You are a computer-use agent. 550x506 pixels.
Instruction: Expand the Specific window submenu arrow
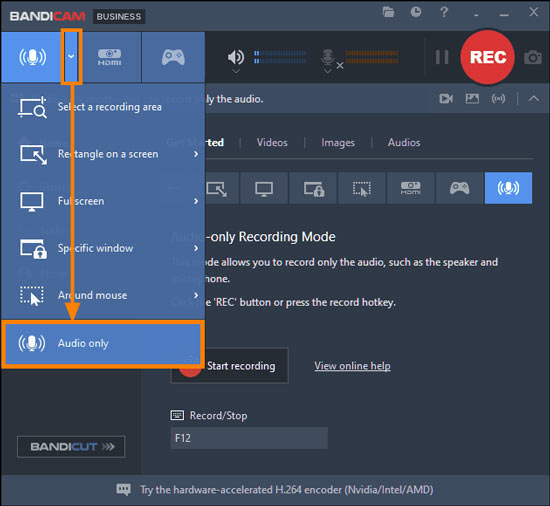(196, 248)
